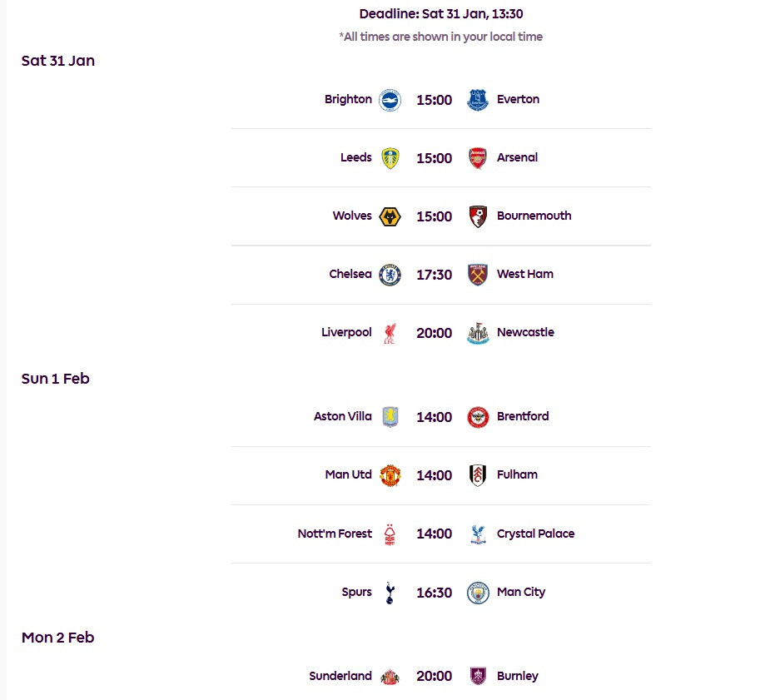
Task: Click the Crystal Palace team name
Action: point(535,534)
